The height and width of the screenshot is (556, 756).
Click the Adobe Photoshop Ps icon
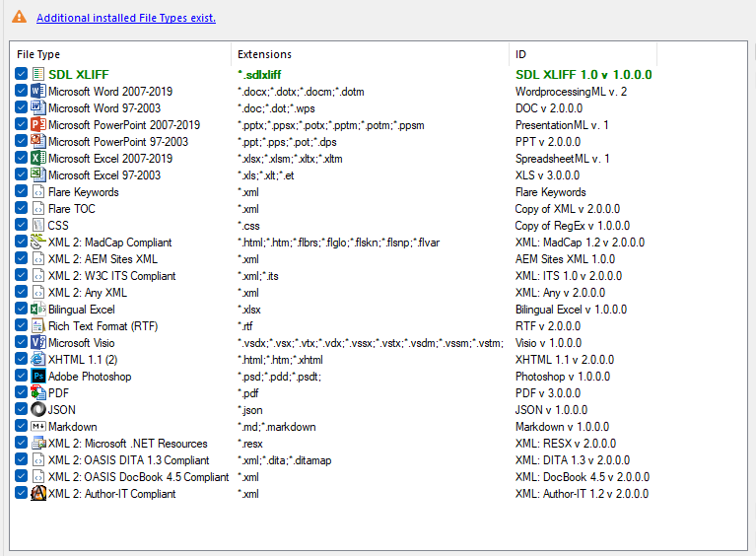[x=38, y=377]
